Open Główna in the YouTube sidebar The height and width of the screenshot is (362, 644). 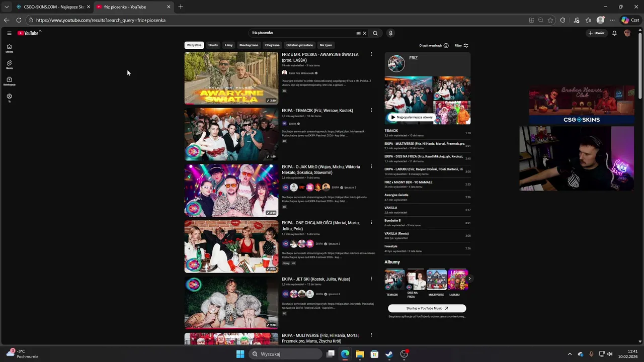coord(9,48)
